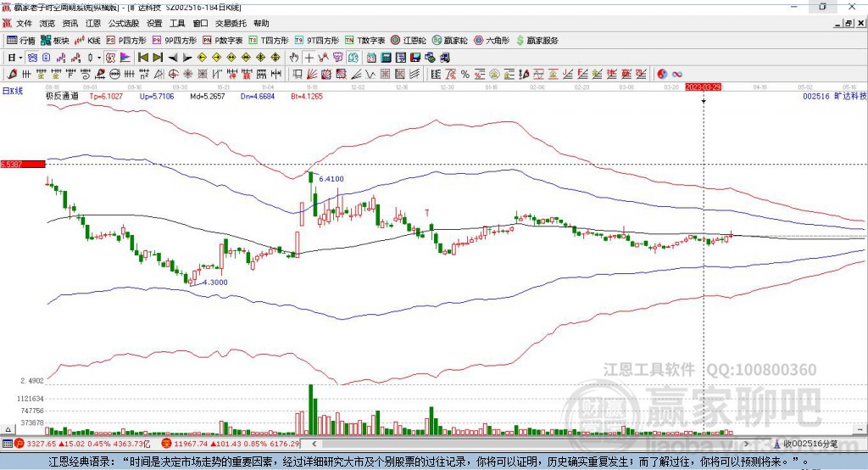Click the infinity loop icon
Screen dimensions: 868x470
click(676, 75)
